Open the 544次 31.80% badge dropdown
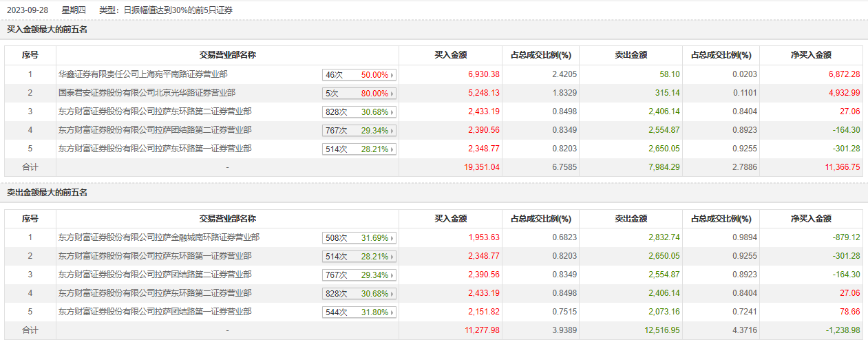 point(393,312)
